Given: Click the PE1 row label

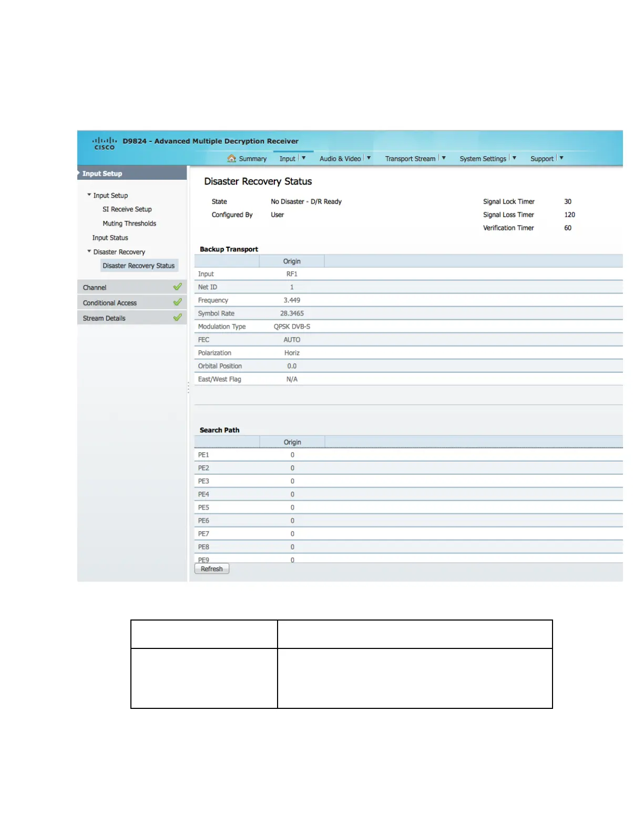Looking at the screenshot, I should [203, 455].
